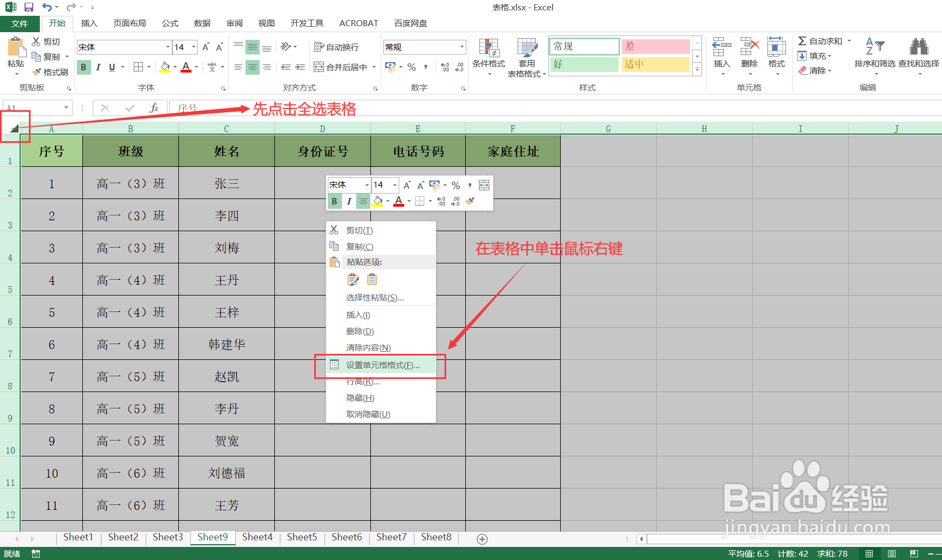Decrease font size with the small A icon
This screenshot has width=942, height=560.
click(219, 47)
